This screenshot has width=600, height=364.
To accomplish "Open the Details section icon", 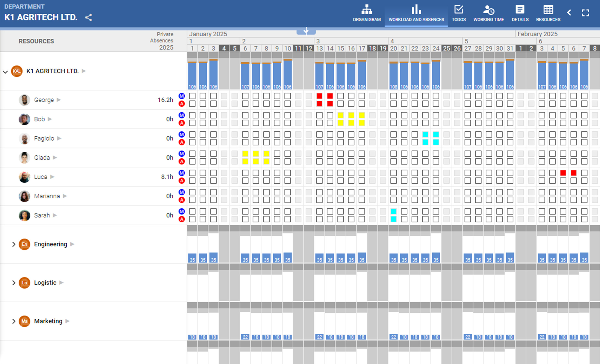I will click(520, 13).
